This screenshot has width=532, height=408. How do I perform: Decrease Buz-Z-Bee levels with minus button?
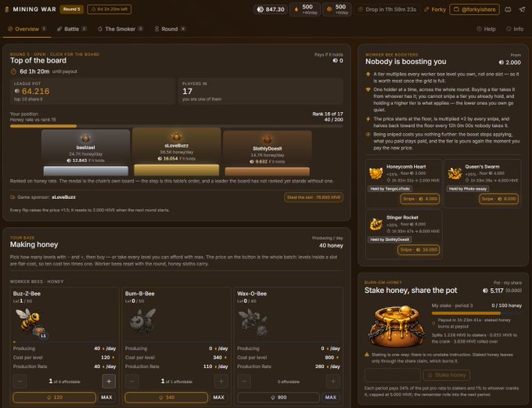20,381
